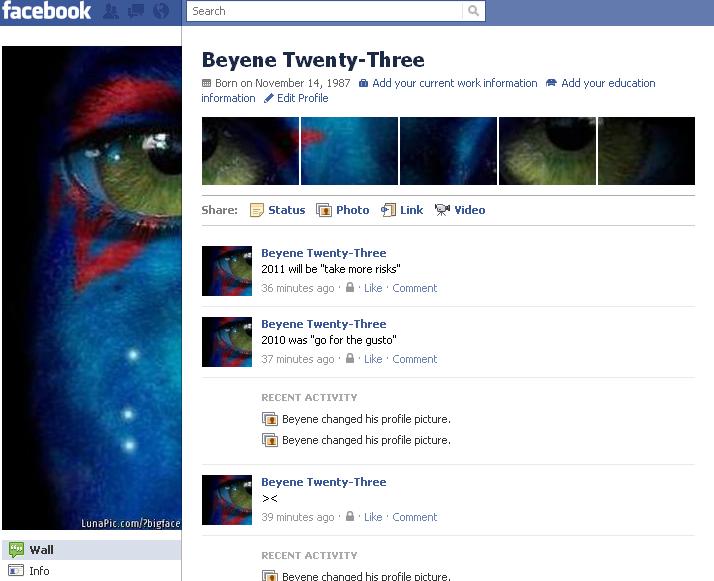Click the Link share icon

[388, 210]
